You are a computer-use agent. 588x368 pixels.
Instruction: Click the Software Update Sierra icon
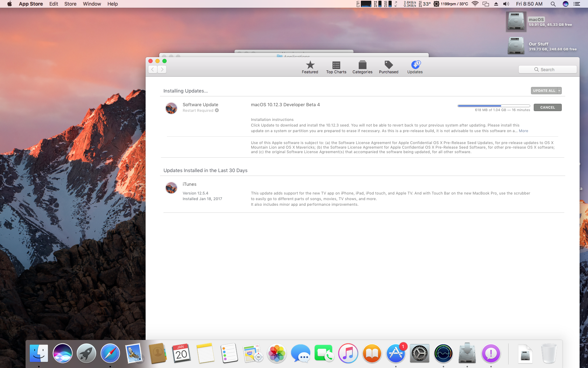(171, 108)
